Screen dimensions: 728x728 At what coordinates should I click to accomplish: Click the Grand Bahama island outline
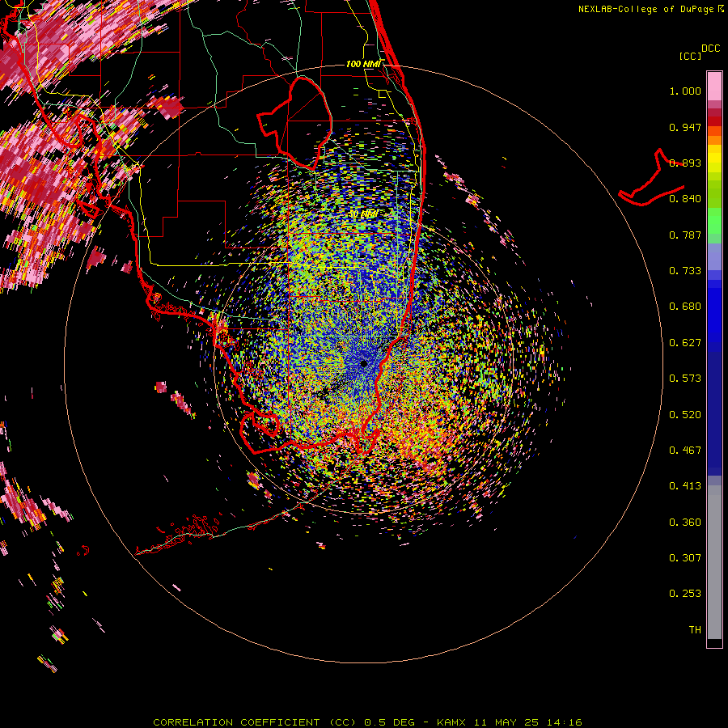tap(651, 179)
